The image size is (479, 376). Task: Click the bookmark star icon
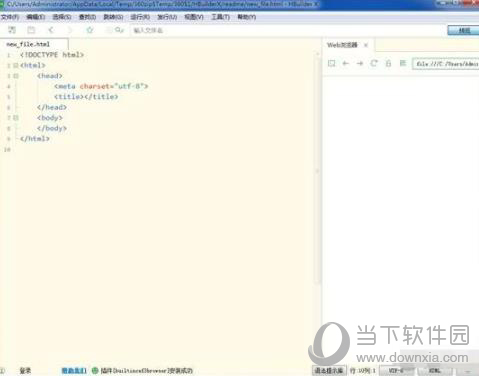[x=90, y=30]
